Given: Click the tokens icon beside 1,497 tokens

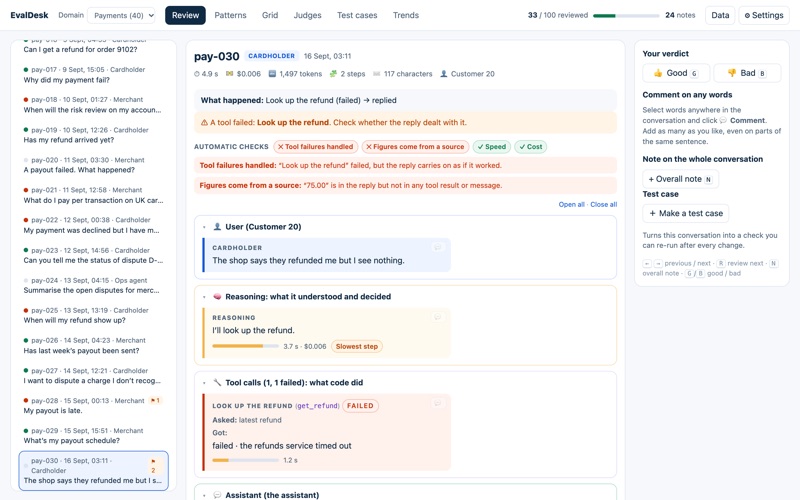Looking at the screenshot, I should [x=272, y=74].
